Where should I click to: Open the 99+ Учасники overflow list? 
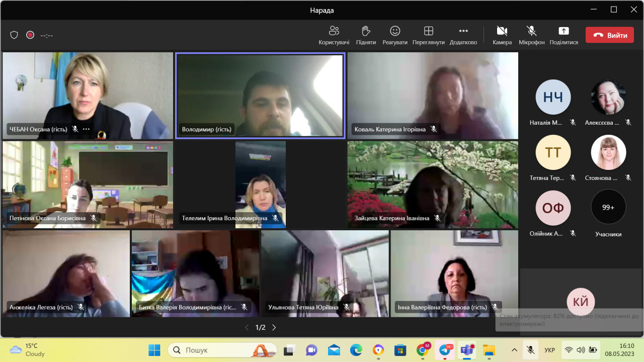point(608,207)
